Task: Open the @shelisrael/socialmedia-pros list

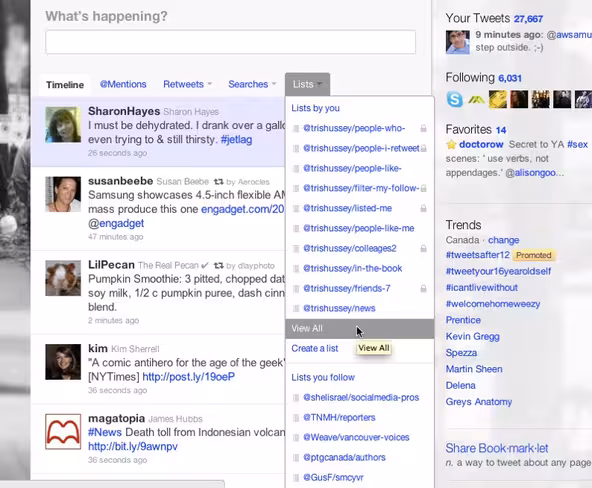Action: pos(361,397)
